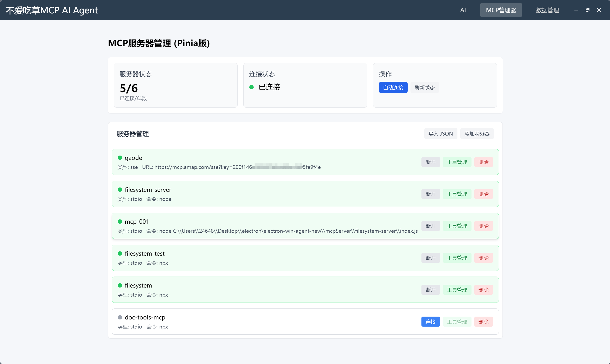
Task: Click the green status dot of mcp-001
Action: 120,222
